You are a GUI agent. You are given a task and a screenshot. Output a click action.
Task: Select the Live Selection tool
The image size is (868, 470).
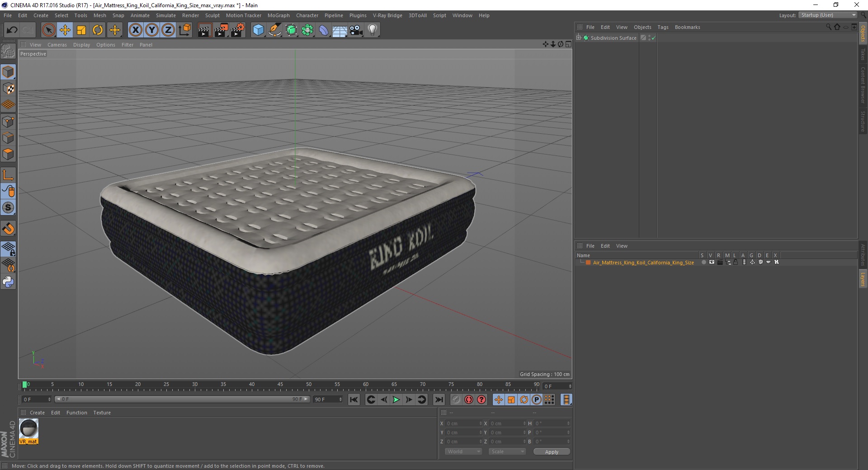pyautogui.click(x=48, y=30)
